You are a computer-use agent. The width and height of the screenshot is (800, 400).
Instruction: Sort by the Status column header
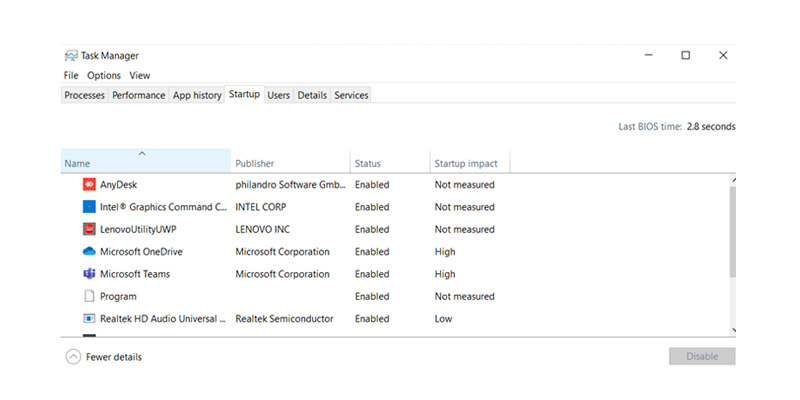[390, 161]
